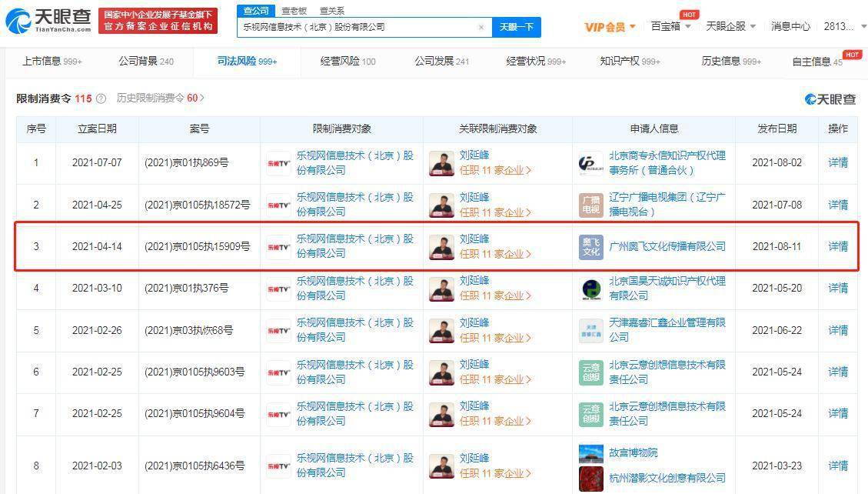Select filing date 2021-07-07 cell
868x494 pixels.
click(97, 163)
